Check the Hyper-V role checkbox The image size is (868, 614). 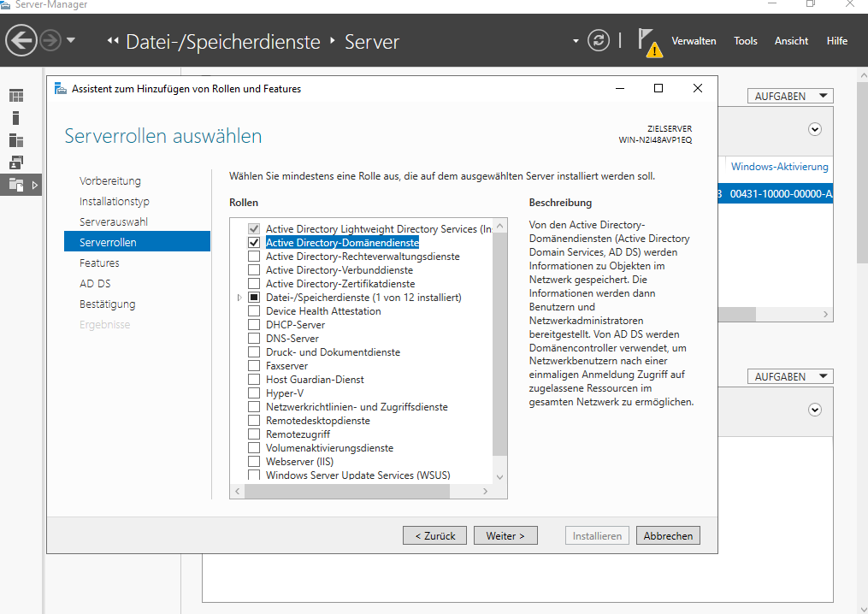coord(253,393)
